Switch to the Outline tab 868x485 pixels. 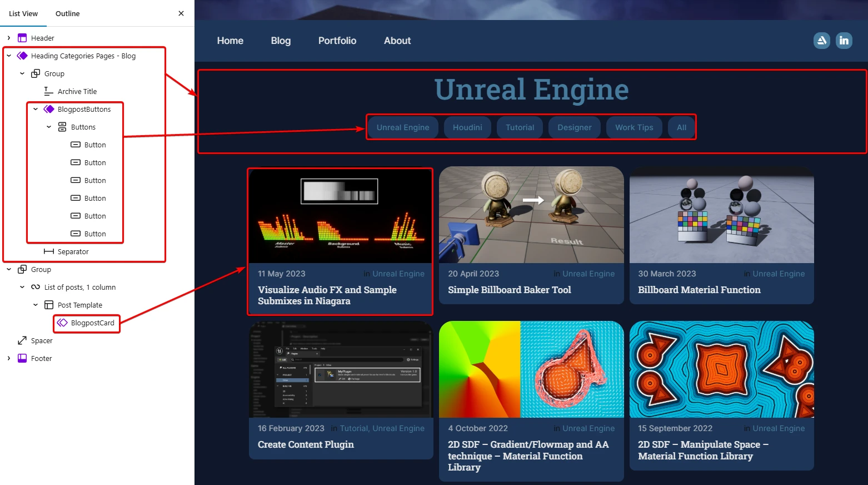[x=68, y=13]
